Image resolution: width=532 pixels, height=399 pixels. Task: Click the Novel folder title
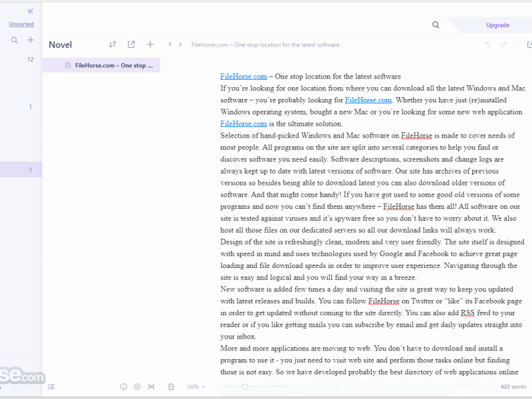(x=61, y=45)
